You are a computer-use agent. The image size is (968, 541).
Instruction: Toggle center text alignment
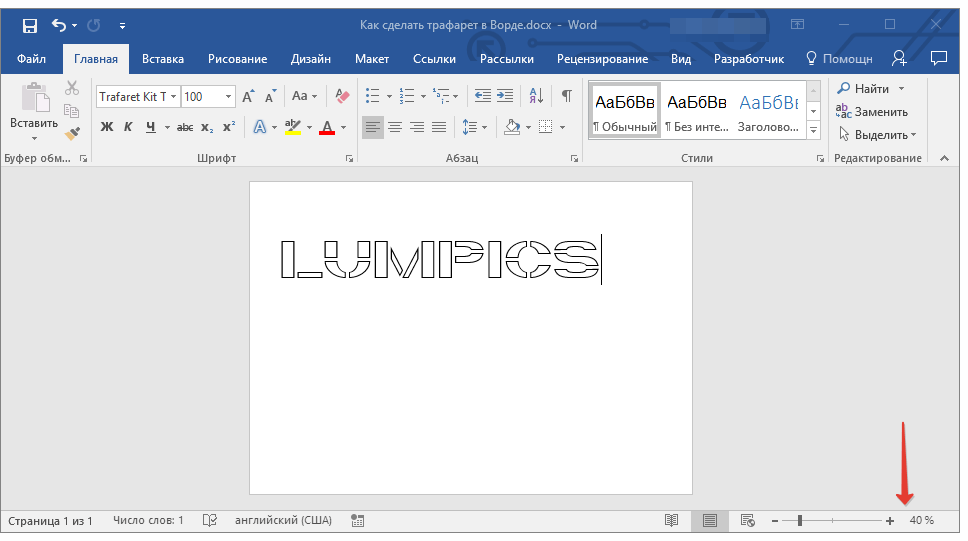click(x=395, y=127)
